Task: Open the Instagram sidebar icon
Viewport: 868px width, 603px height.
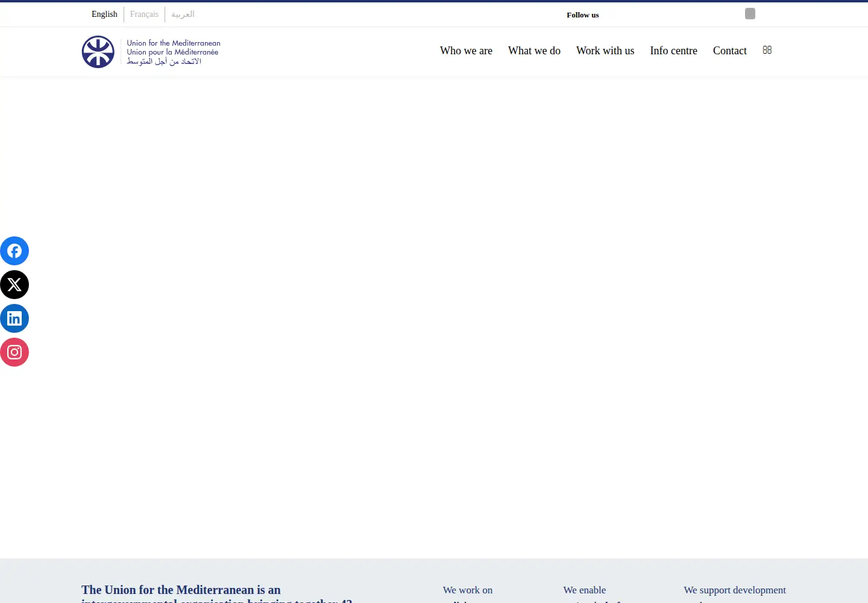Action: tap(14, 352)
